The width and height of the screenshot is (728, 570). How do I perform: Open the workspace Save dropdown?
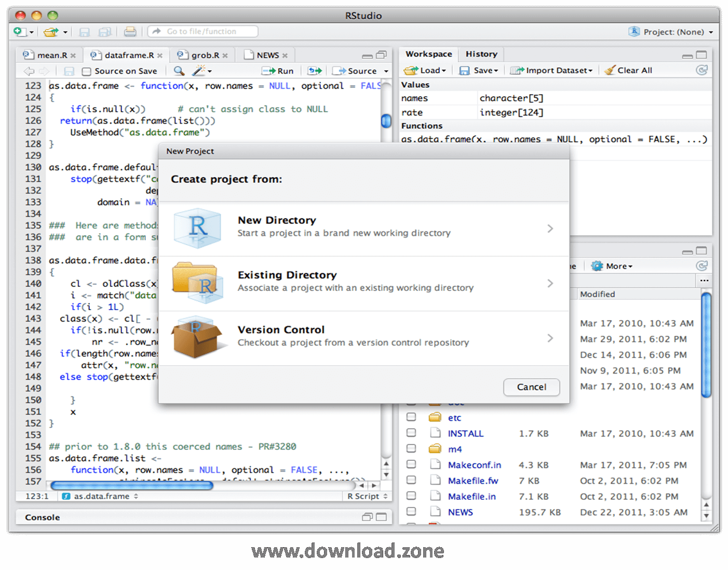pos(479,70)
